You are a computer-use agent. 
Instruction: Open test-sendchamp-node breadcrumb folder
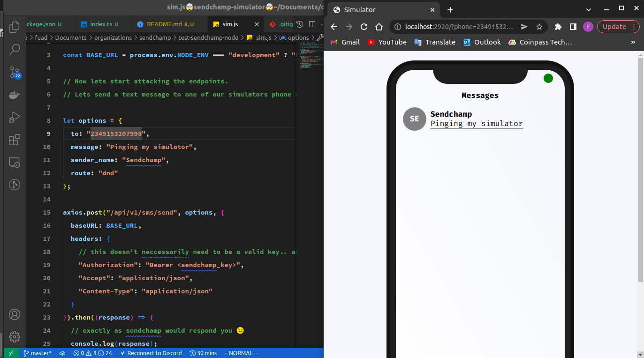pos(208,37)
